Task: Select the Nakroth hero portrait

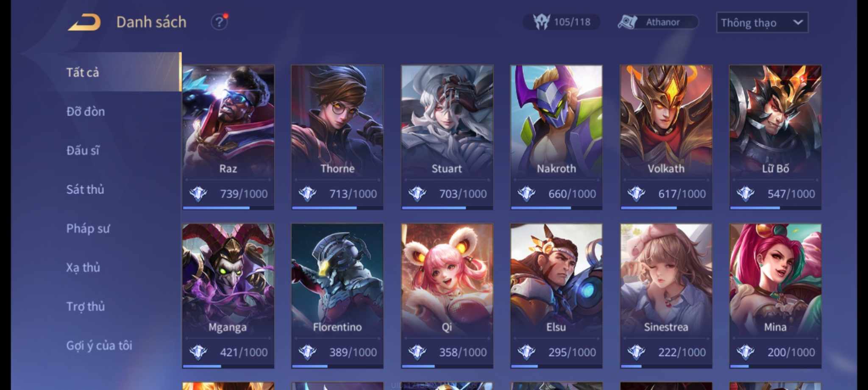Action: tap(556, 120)
